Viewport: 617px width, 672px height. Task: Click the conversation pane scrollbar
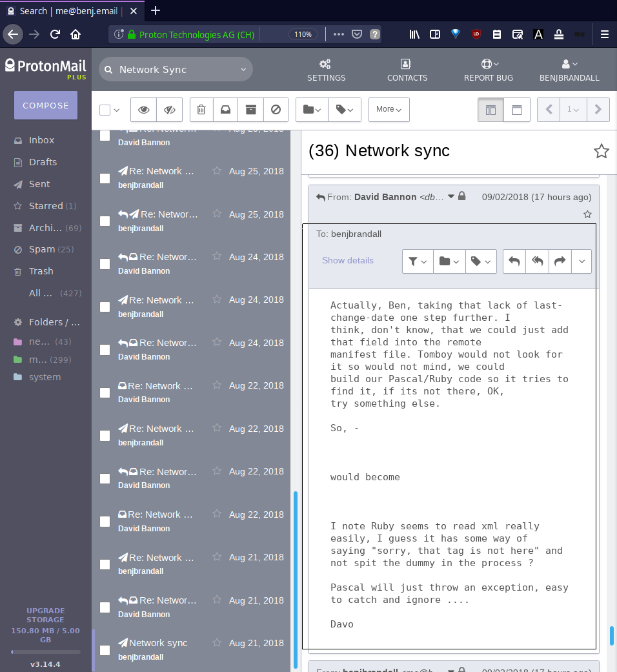[612, 636]
